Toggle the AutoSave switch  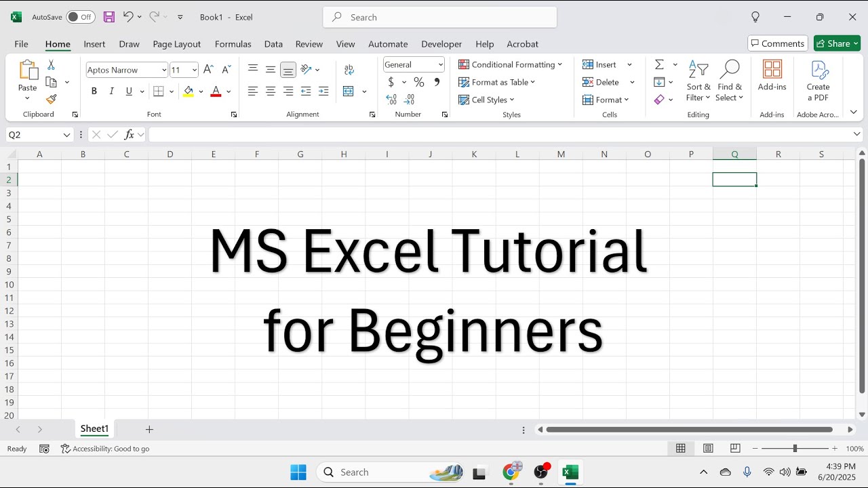click(81, 17)
